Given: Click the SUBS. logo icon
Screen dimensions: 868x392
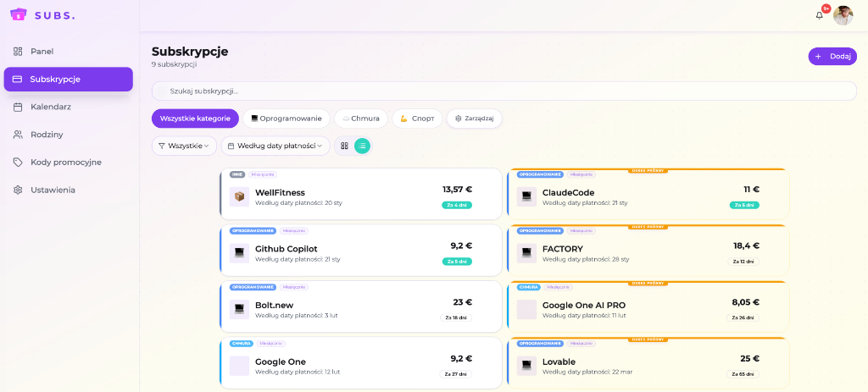Looking at the screenshot, I should click(19, 15).
